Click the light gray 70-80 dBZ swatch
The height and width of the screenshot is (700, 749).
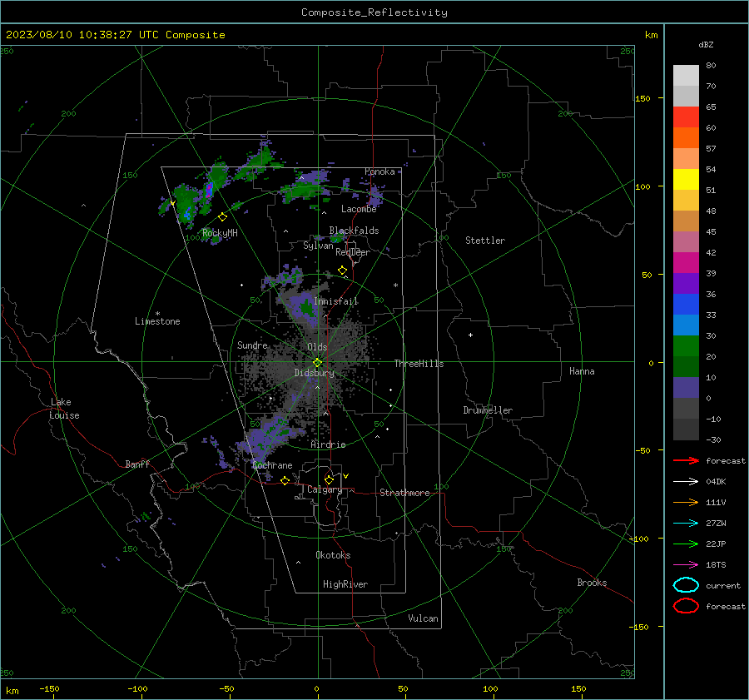tap(686, 76)
